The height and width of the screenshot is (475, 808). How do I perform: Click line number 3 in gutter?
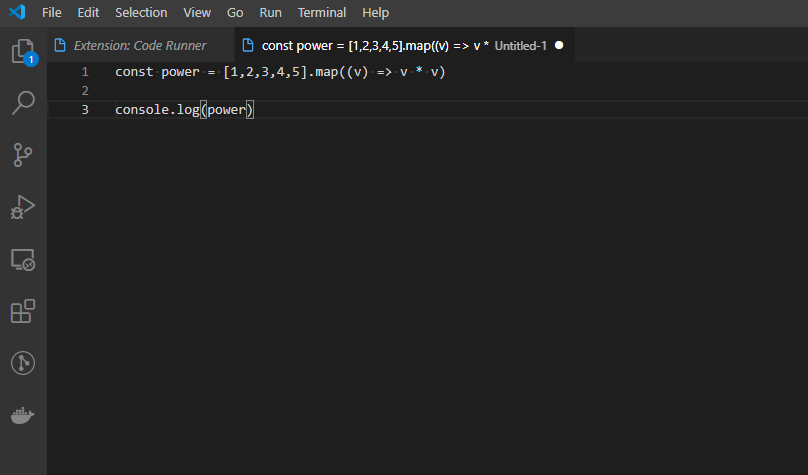click(x=85, y=110)
